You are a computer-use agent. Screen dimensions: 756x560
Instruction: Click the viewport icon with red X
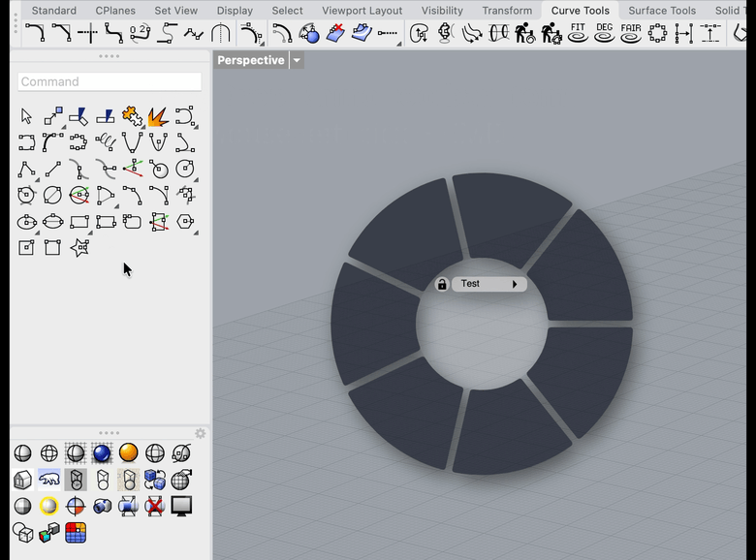(x=155, y=506)
